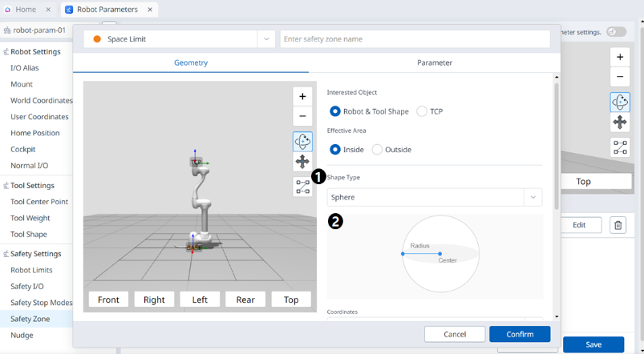Open the Home tab
Viewport: 644px width, 354px height.
pyautogui.click(x=26, y=10)
